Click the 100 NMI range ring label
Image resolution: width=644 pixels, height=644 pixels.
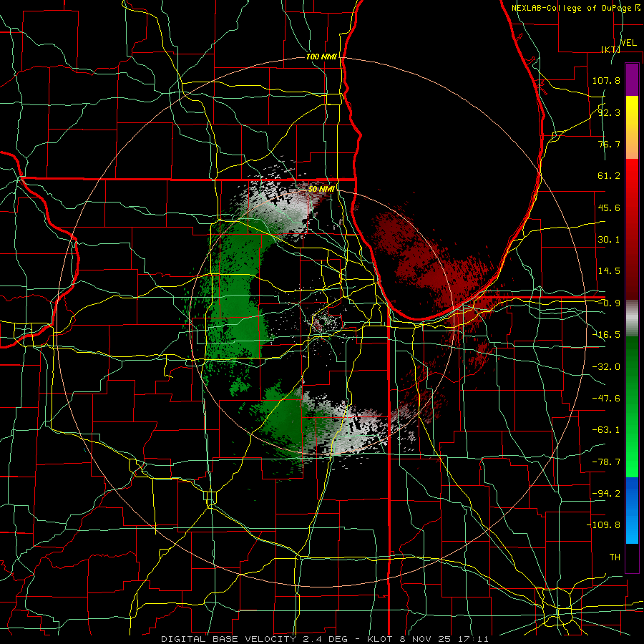click(x=321, y=57)
